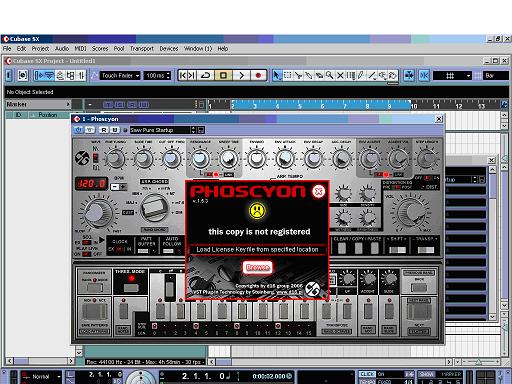Image resolution: width=512 pixels, height=384 pixels.
Task: Click the horizontal zoom slider at bottom right
Action: [479, 361]
